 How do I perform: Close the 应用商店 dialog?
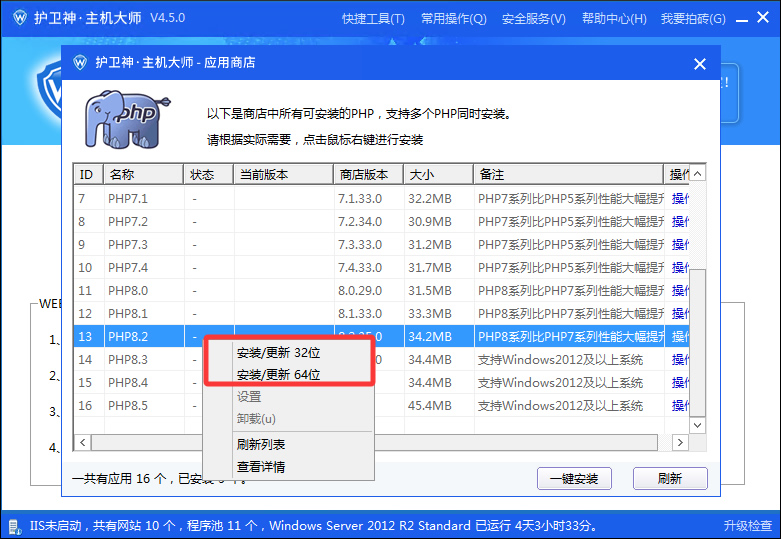[x=700, y=64]
